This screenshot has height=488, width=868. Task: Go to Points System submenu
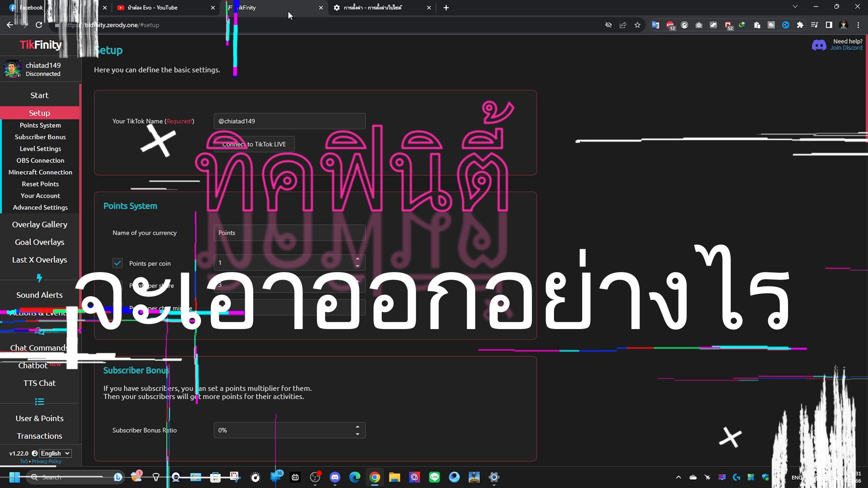click(x=40, y=125)
